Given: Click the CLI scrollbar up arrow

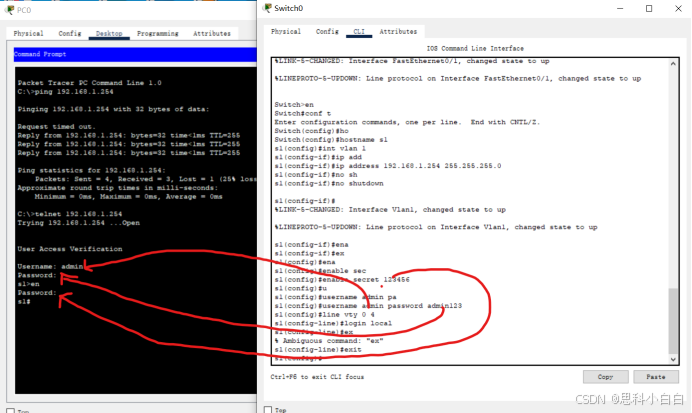Looking at the screenshot, I should [673, 64].
